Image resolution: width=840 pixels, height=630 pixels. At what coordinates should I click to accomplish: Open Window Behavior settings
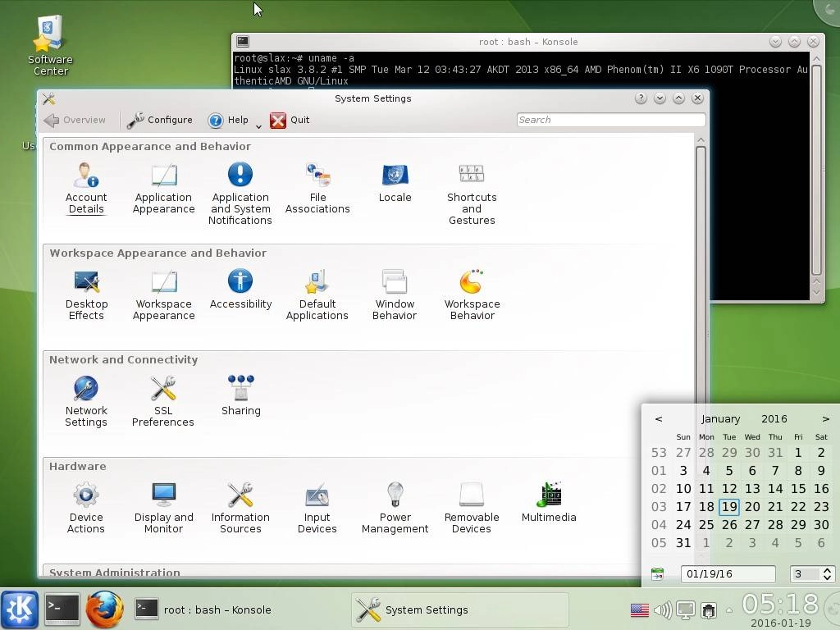(x=395, y=294)
